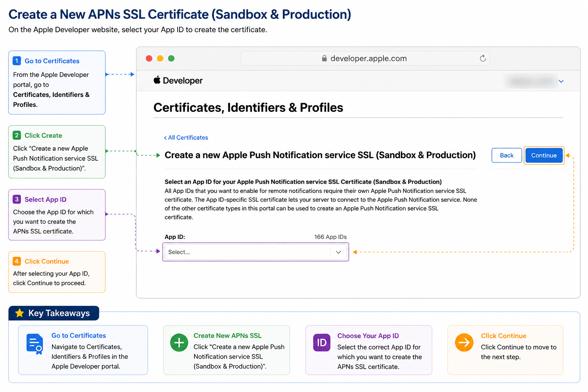Click the "App ID:" field label
588x392 pixels.
(175, 237)
